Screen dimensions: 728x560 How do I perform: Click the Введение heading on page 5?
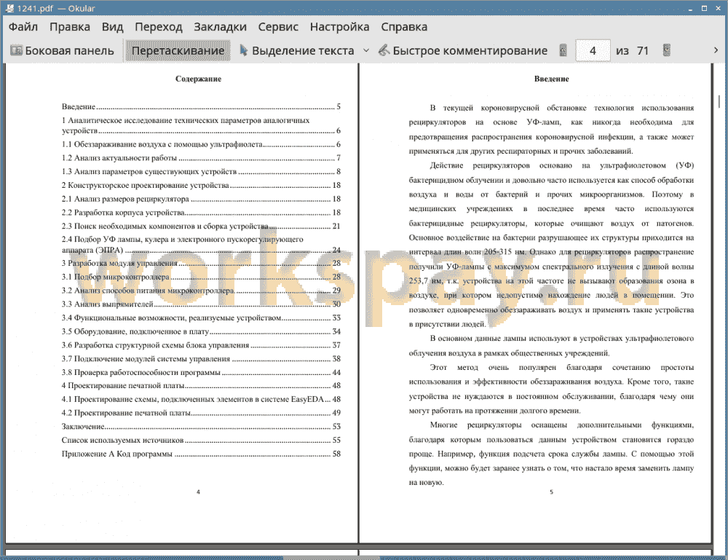552,79
